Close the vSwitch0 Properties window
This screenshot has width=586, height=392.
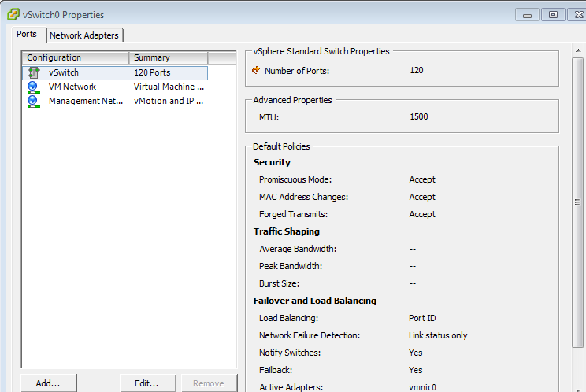click(x=578, y=15)
